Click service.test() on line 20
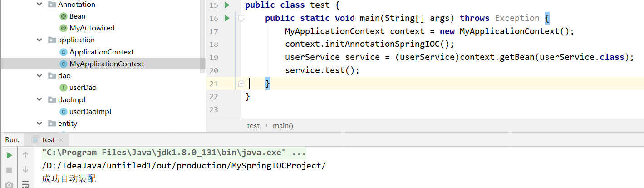644x188 pixels. (322, 70)
